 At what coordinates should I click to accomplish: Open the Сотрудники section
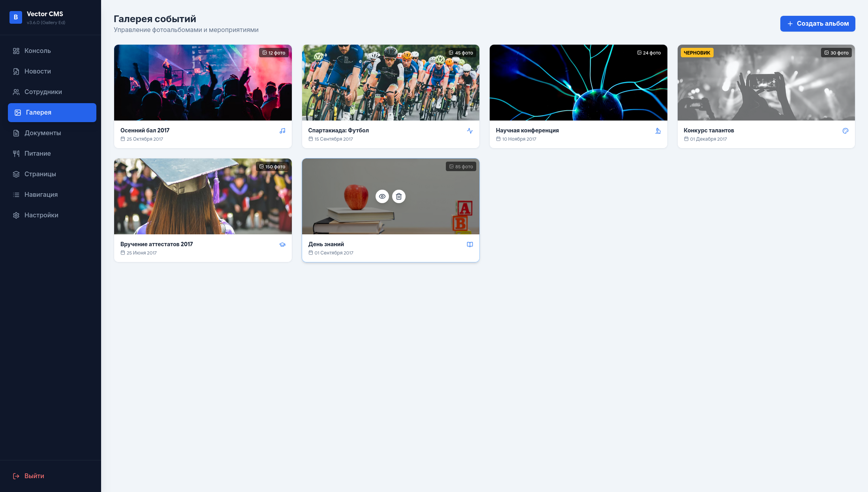coord(43,92)
